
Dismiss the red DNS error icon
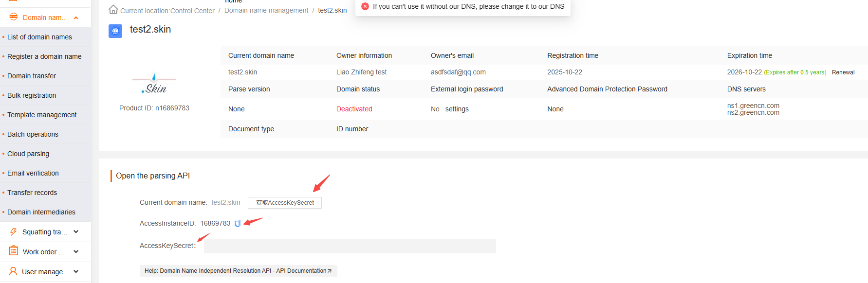coord(365,6)
